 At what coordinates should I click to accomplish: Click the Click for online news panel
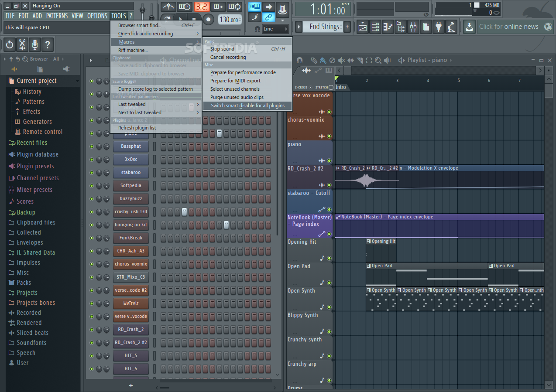click(x=515, y=27)
